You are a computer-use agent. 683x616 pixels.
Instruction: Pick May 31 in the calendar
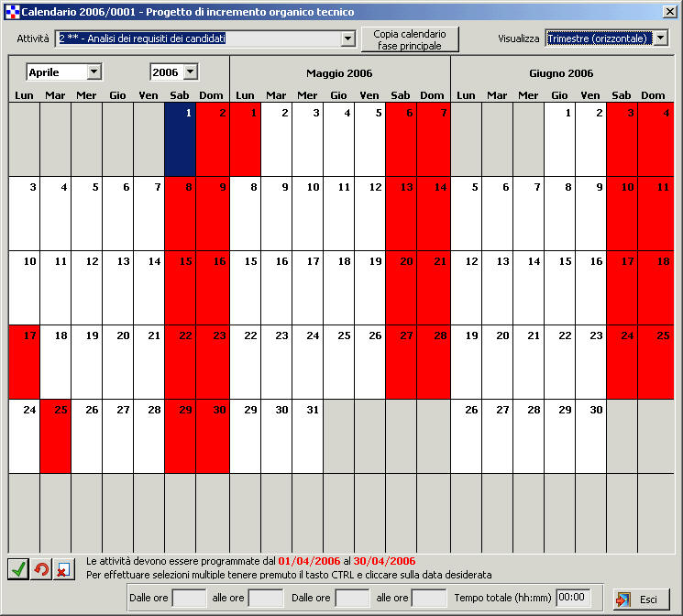[x=307, y=435]
